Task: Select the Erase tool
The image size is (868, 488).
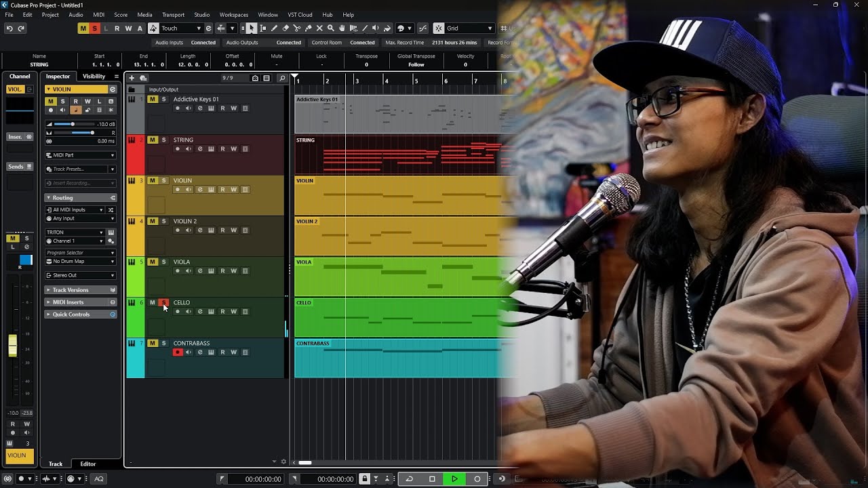Action: click(285, 28)
